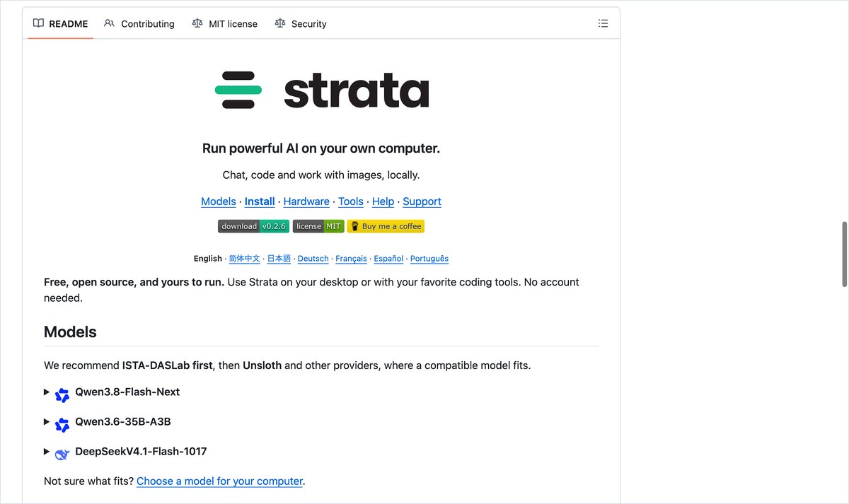Open the README tab
Image resolution: width=849 pixels, height=504 pixels.
click(60, 23)
